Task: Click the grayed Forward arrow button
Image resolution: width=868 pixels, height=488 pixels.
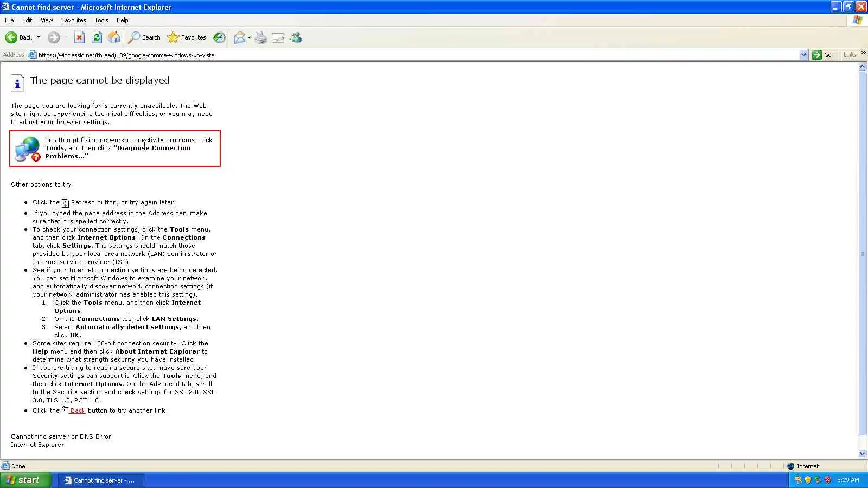Action: (53, 37)
